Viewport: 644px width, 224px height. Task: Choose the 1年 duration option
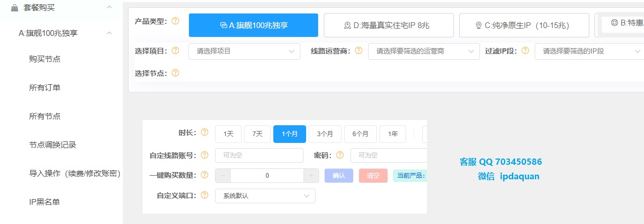[393, 134]
